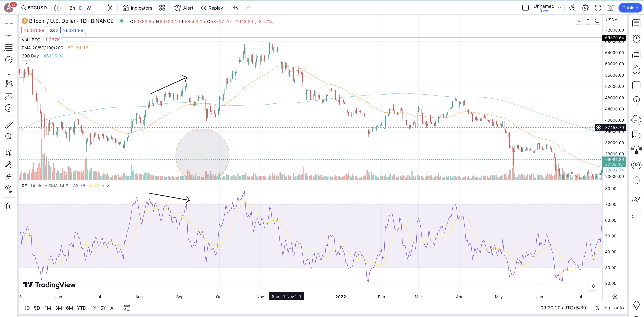Switch to the 2h timeframe
Screen dimensions: 644x317
point(72,8)
